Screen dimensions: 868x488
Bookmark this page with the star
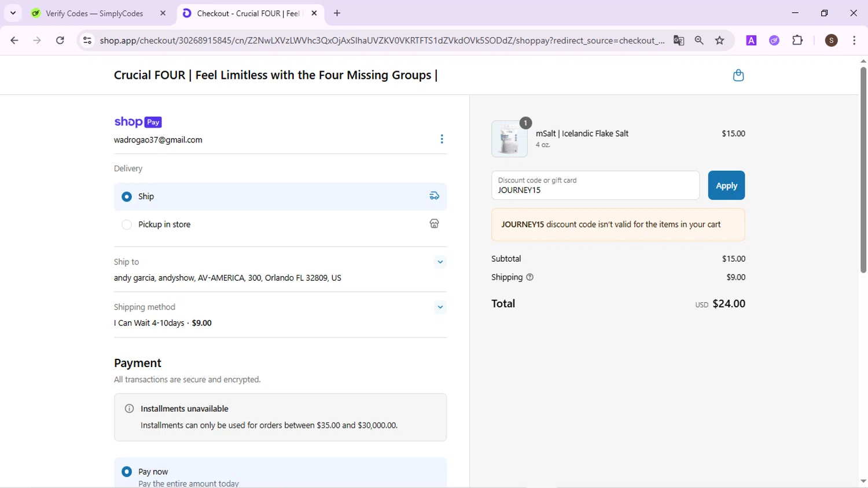pyautogui.click(x=720, y=41)
